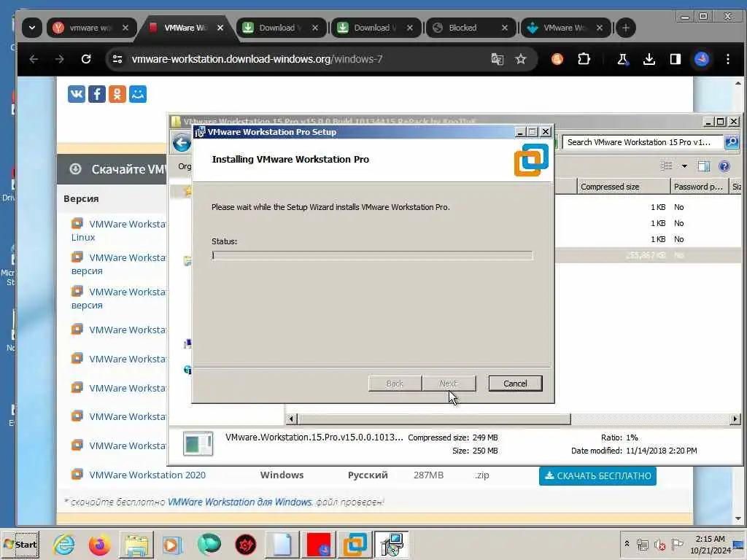This screenshot has width=747, height=560.
Task: Click the Search VMware Workstation 15 Pro box
Action: [643, 142]
